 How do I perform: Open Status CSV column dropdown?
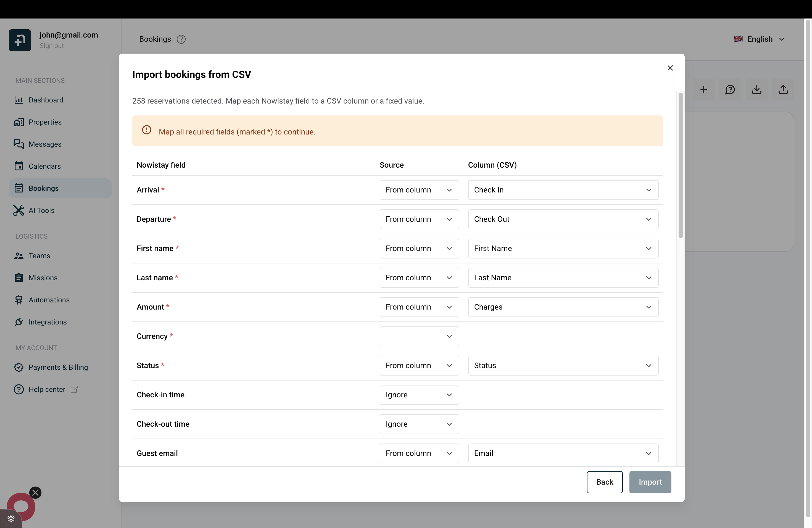(x=563, y=366)
